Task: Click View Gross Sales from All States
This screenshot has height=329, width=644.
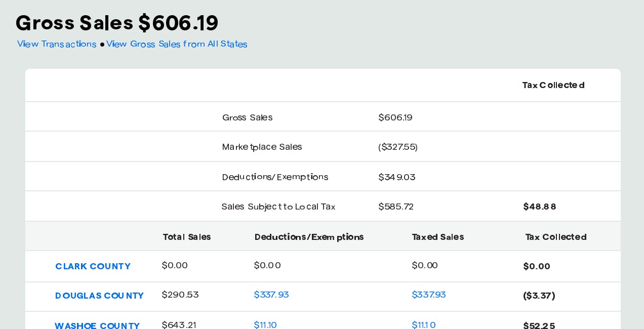Action: click(x=177, y=44)
